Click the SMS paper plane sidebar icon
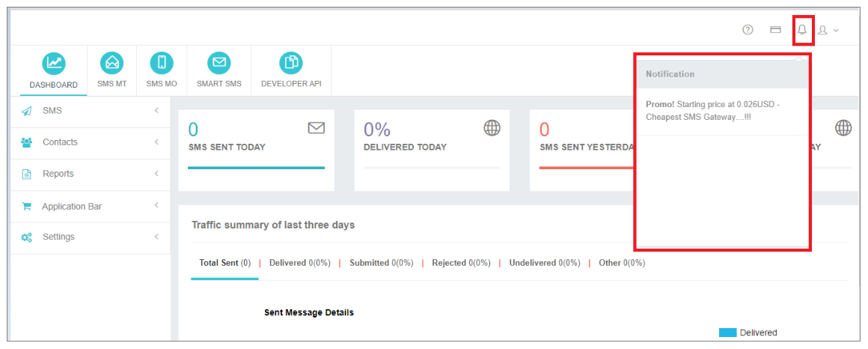 [x=27, y=111]
